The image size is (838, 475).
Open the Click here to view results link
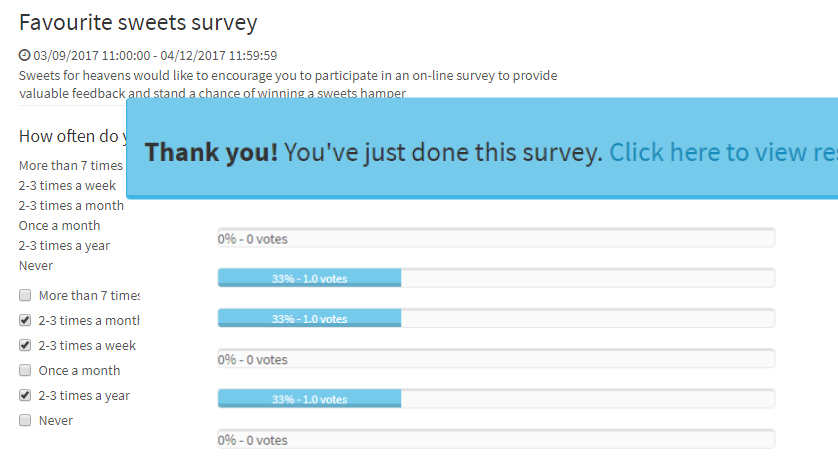(724, 152)
